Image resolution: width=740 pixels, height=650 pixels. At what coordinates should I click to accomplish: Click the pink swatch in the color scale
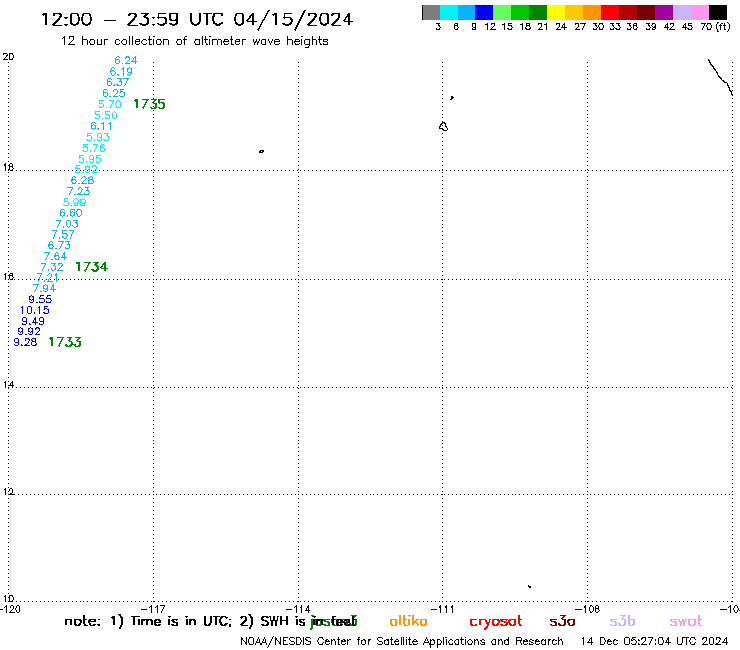(700, 12)
